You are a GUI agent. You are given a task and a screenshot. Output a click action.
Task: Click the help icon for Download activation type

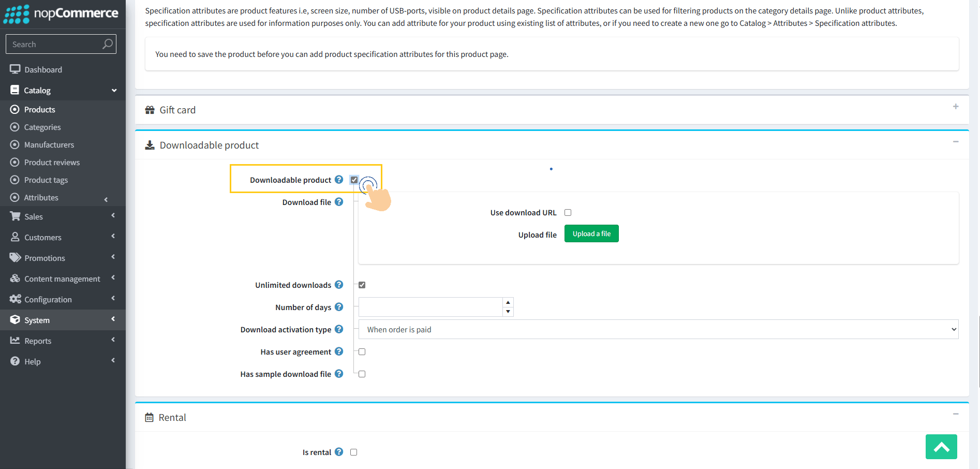339,329
